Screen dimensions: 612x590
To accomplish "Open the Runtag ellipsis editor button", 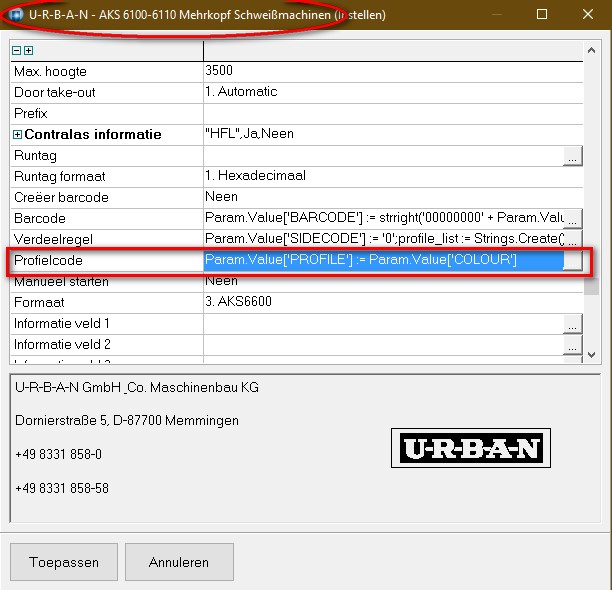I will coord(573,156).
